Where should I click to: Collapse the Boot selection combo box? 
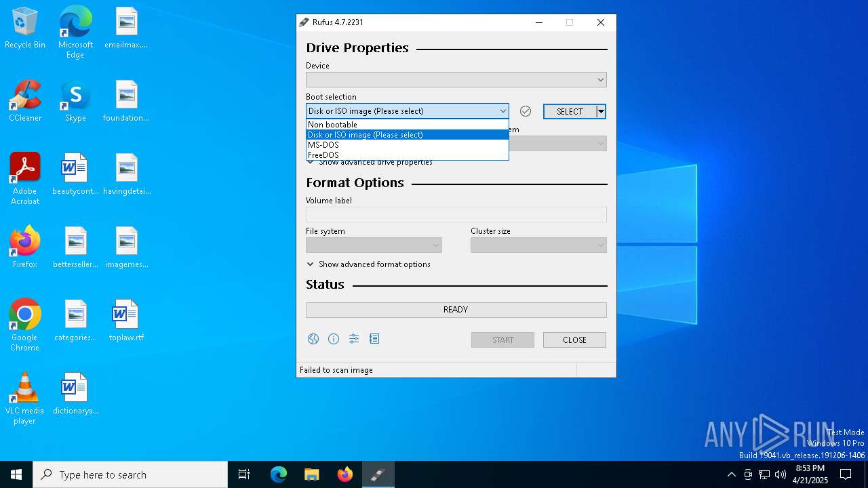point(408,111)
